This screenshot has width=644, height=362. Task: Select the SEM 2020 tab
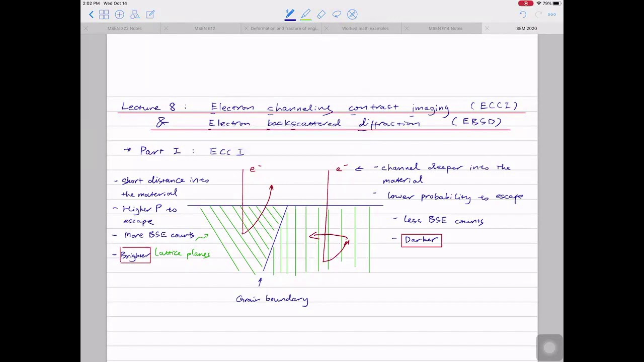526,29
